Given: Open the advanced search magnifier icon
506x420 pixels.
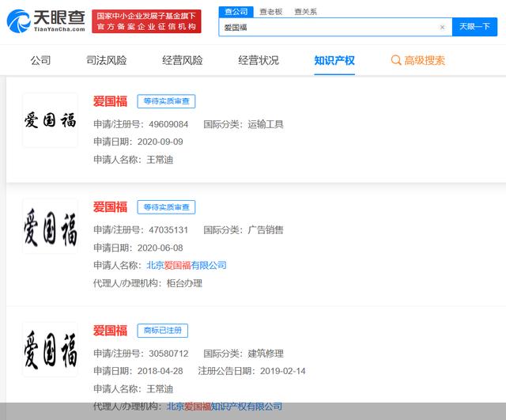Looking at the screenshot, I should 396,60.
